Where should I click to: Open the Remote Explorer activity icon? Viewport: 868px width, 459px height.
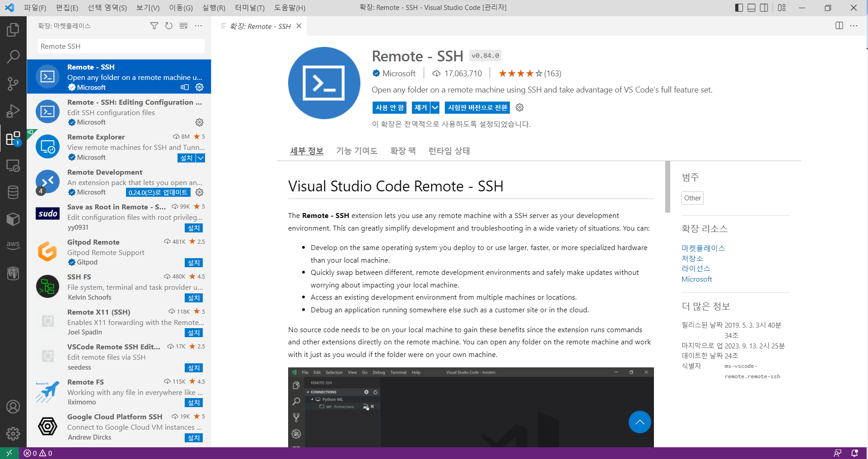click(13, 165)
